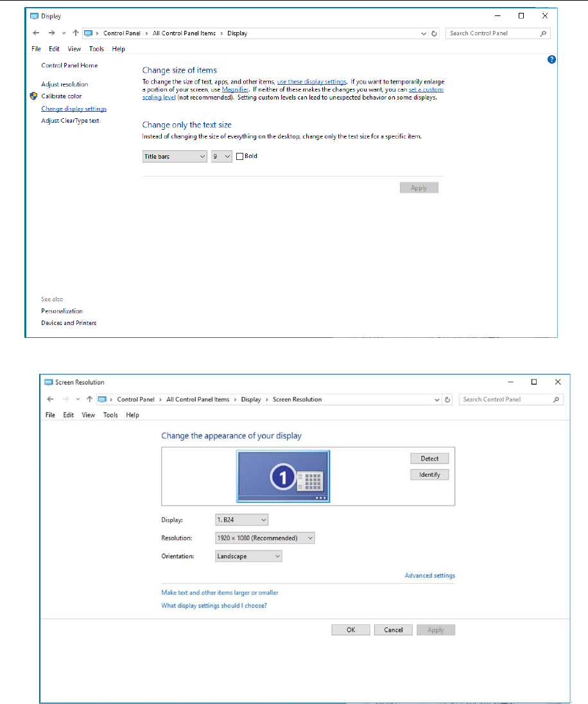Image resolution: width=588 pixels, height=704 pixels.
Task: Open Calibrate color link
Action: click(x=62, y=96)
